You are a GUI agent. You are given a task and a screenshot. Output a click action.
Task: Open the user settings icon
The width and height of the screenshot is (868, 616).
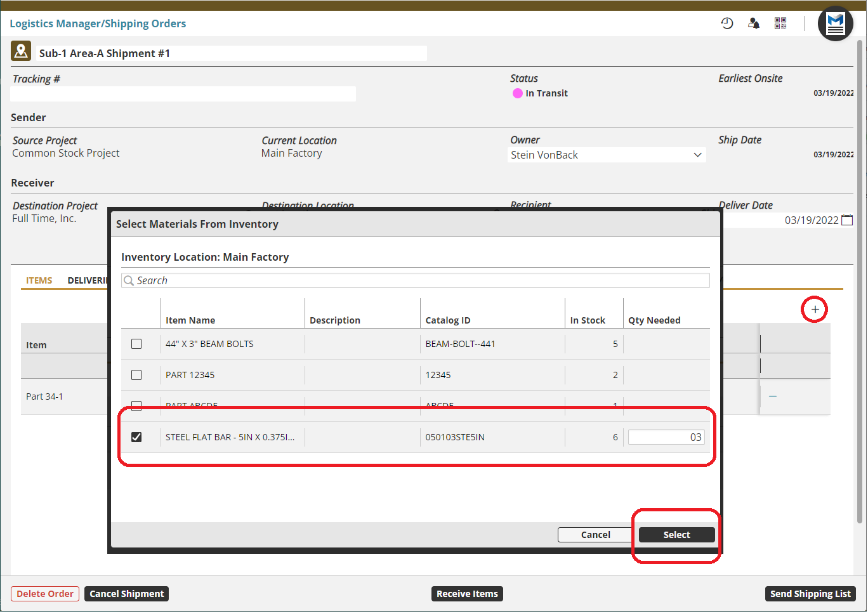click(x=754, y=23)
